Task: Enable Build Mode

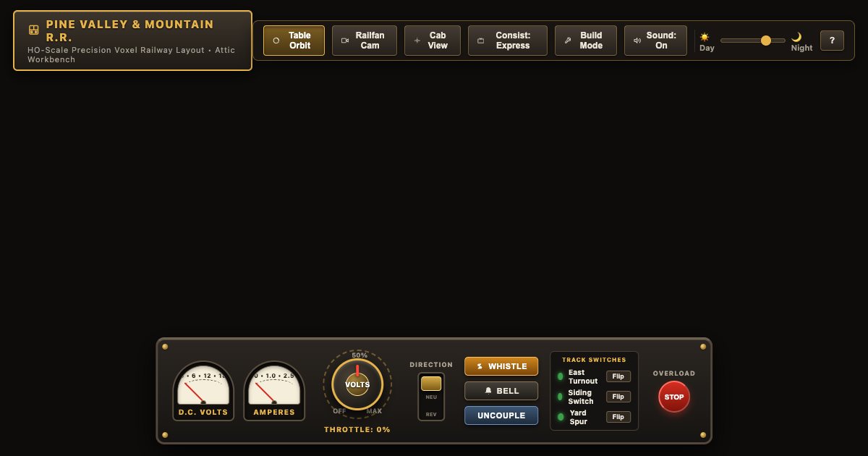Action: click(586, 41)
